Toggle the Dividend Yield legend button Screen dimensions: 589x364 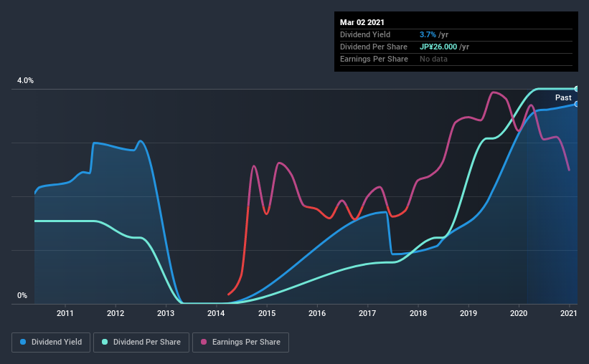point(51,343)
